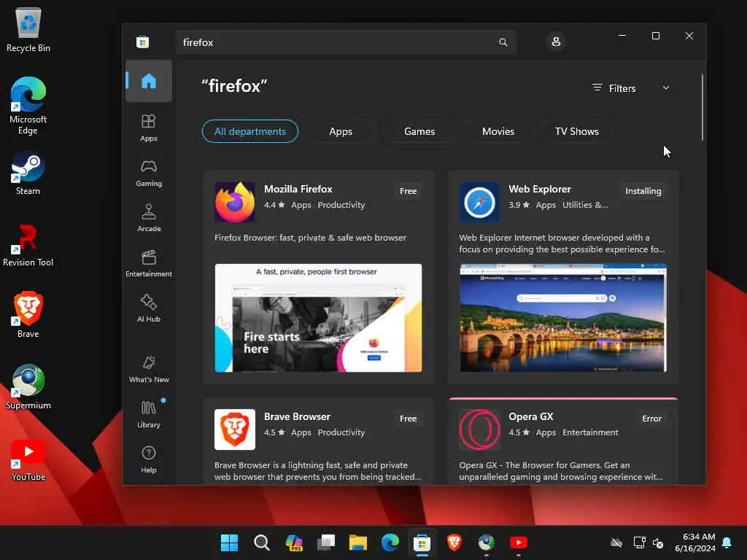This screenshot has width=747, height=560.
Task: Click the Brave Browser title text
Action: click(298, 416)
